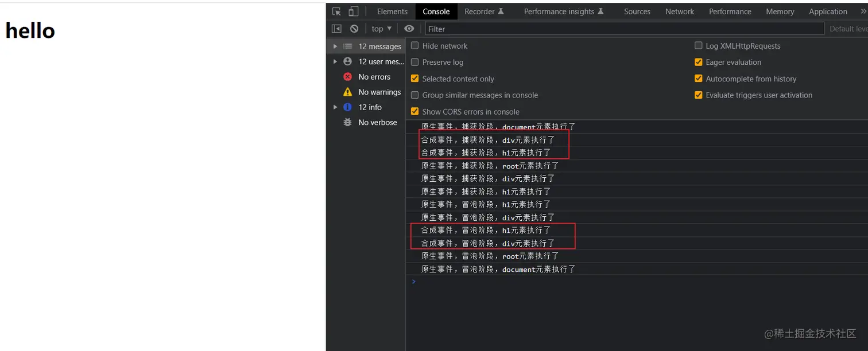Click log '原生事件，捕获阶段，h1元素执行了'
Viewport: 868px width, 351px height.
(x=486, y=192)
